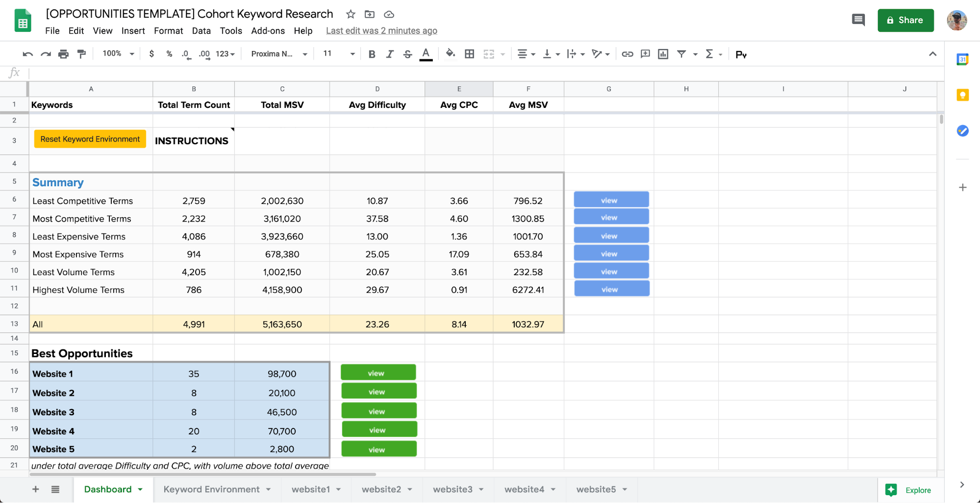Format as percent
This screenshot has height=503, width=980.
169,54
